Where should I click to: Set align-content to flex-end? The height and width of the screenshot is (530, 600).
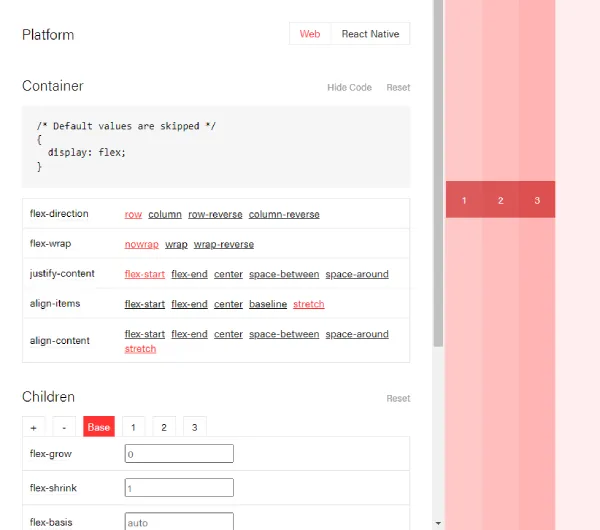189,334
